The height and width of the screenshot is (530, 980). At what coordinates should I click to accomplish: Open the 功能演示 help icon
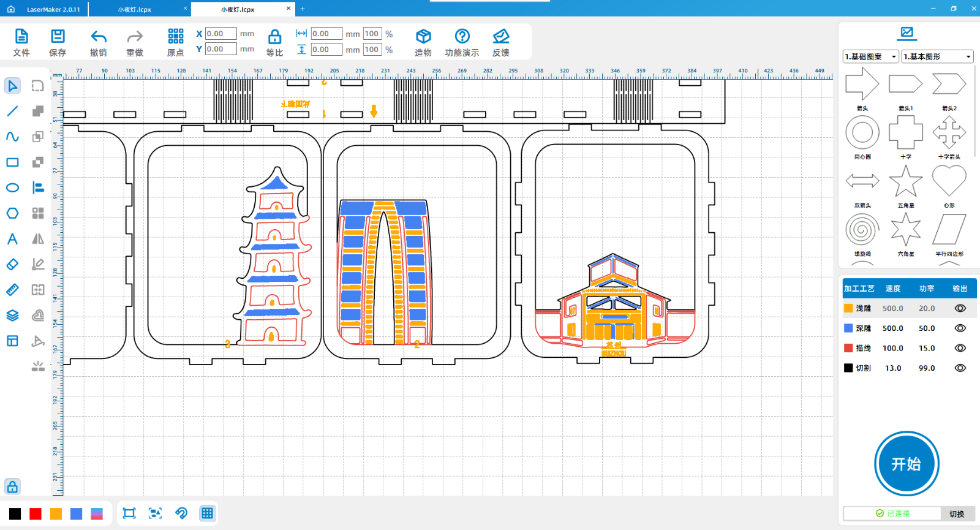tap(462, 37)
